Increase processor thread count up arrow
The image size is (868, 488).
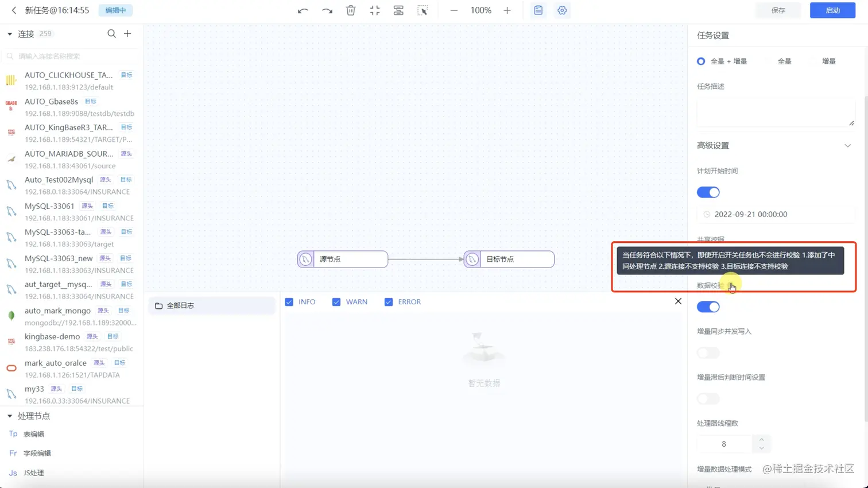(x=762, y=439)
